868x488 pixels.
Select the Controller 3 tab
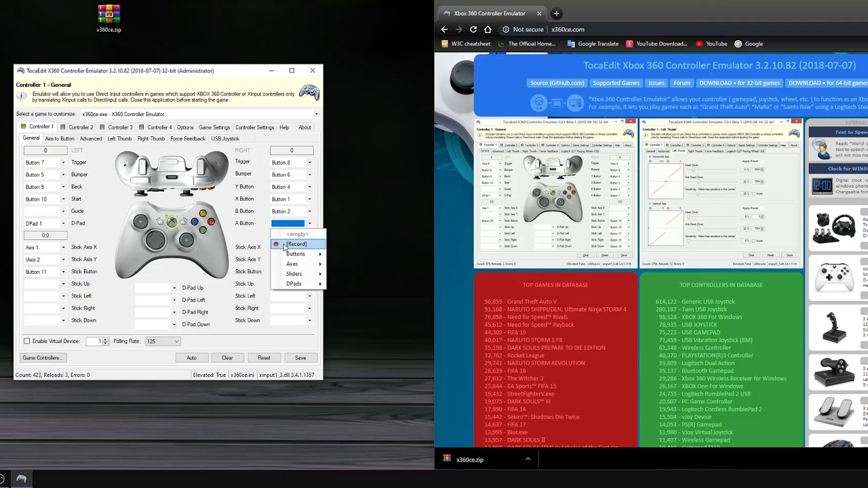pyautogui.click(x=116, y=127)
